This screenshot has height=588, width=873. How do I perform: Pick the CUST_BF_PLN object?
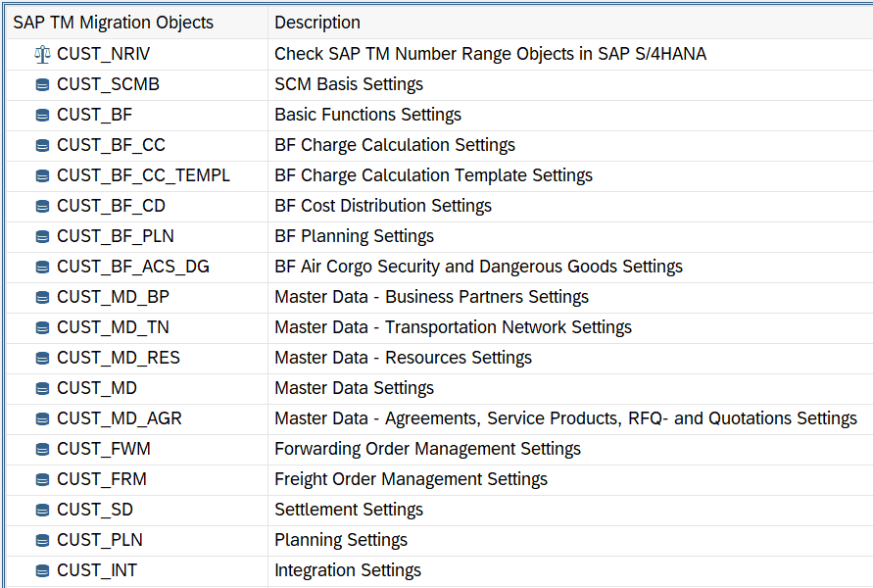116,236
